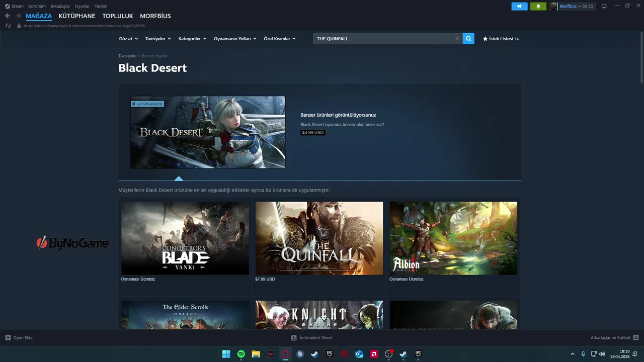Click the $7.99 USD Quinfall price
This screenshot has width=644, height=362.
pyautogui.click(x=265, y=279)
